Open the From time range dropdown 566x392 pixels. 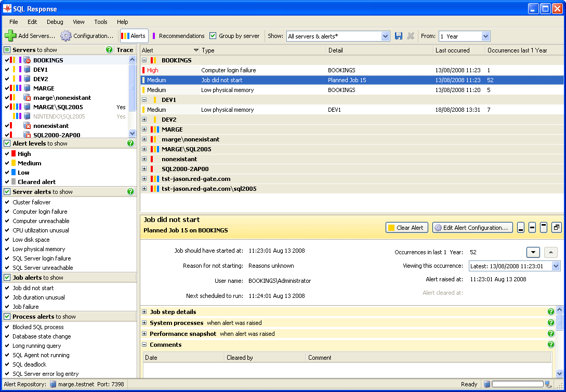(485, 36)
